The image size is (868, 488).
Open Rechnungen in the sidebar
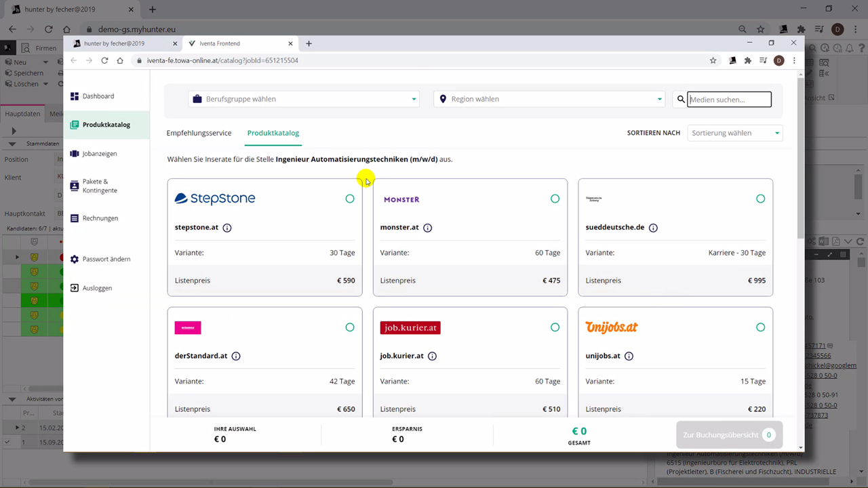(100, 218)
